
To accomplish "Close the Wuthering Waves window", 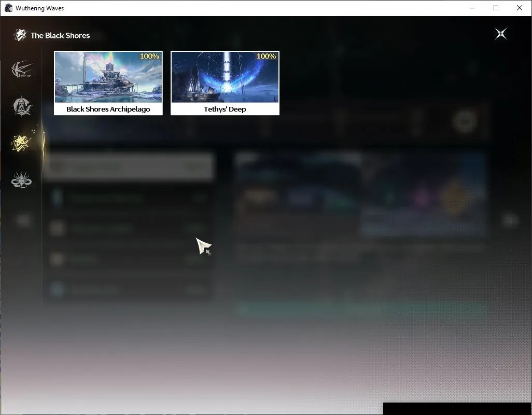I will [520, 8].
